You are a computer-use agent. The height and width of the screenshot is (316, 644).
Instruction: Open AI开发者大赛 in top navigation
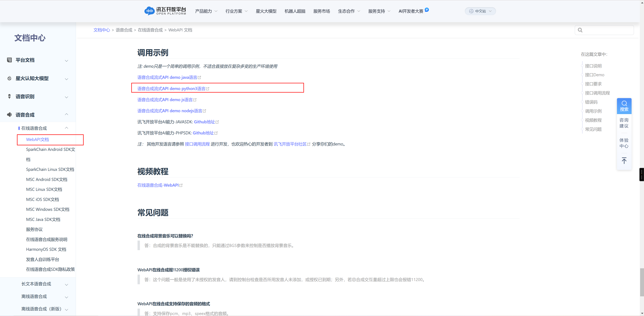(x=411, y=11)
